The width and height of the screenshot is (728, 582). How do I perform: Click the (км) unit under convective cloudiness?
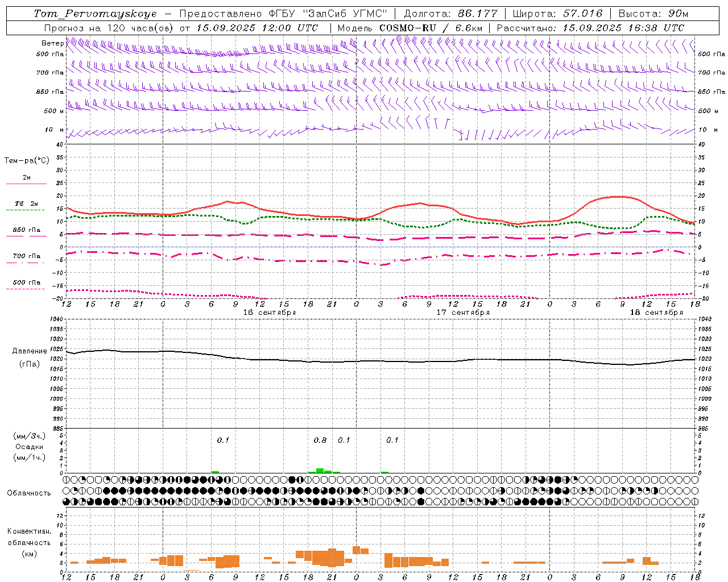30,554
